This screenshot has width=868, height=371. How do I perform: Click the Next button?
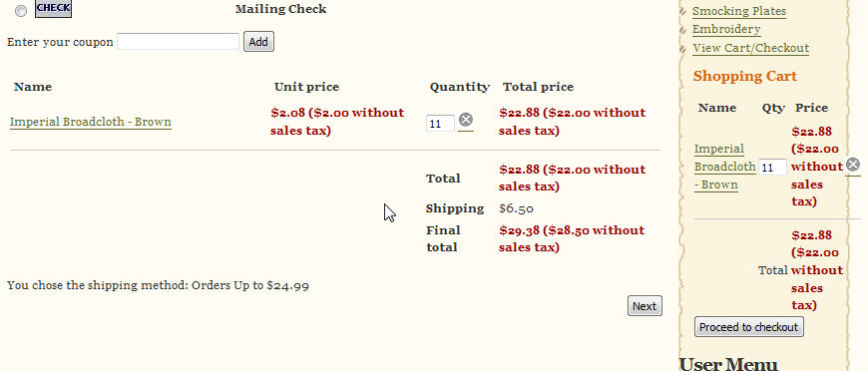[645, 305]
